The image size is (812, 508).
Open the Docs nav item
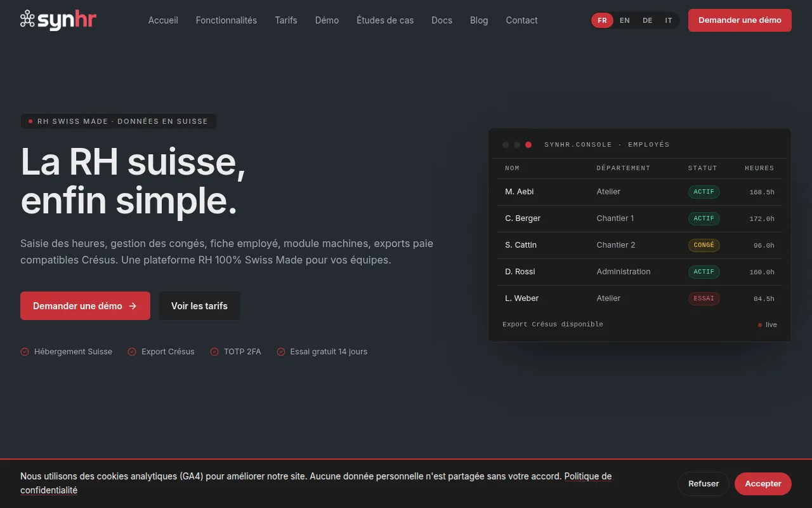click(x=442, y=20)
